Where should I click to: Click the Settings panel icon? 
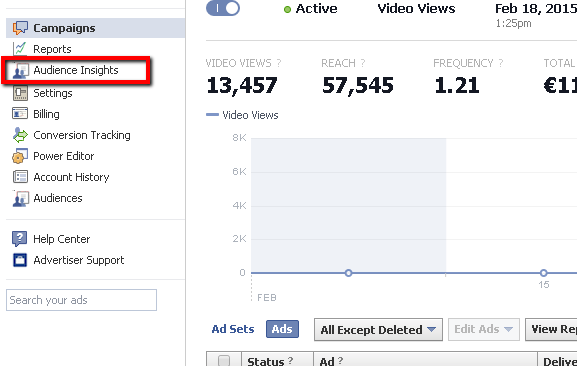20,93
